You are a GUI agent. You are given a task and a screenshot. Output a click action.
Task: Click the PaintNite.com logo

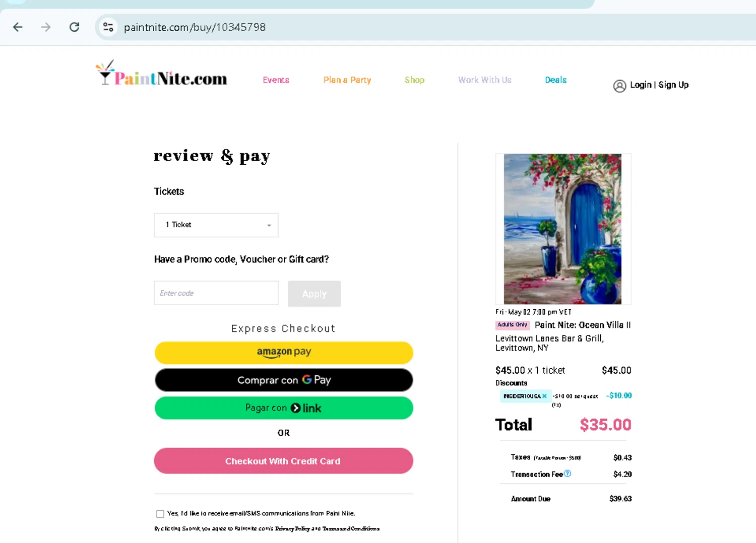pyautogui.click(x=161, y=74)
